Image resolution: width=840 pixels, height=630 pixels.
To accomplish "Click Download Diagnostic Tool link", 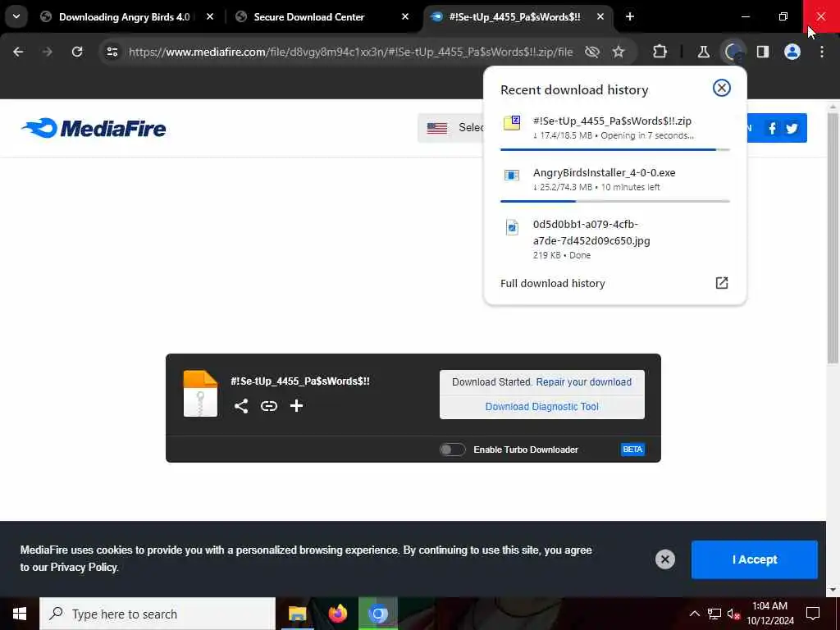I will [x=541, y=407].
